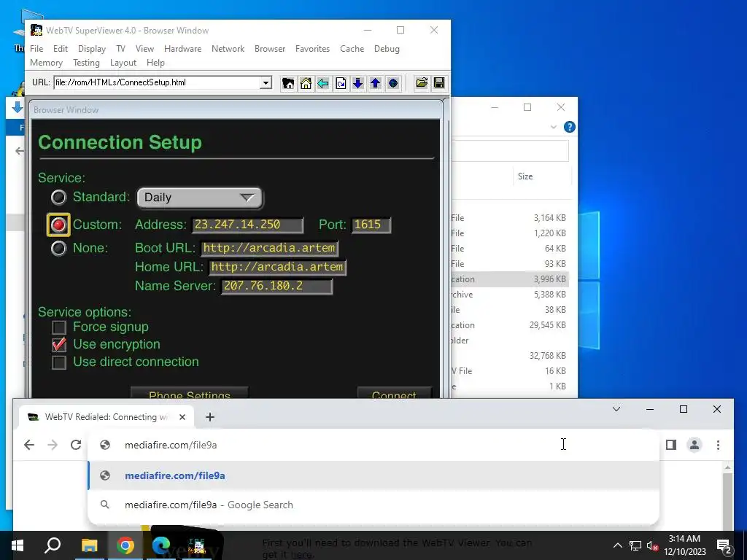Open the Cache menu
747x560 pixels.
coord(352,49)
